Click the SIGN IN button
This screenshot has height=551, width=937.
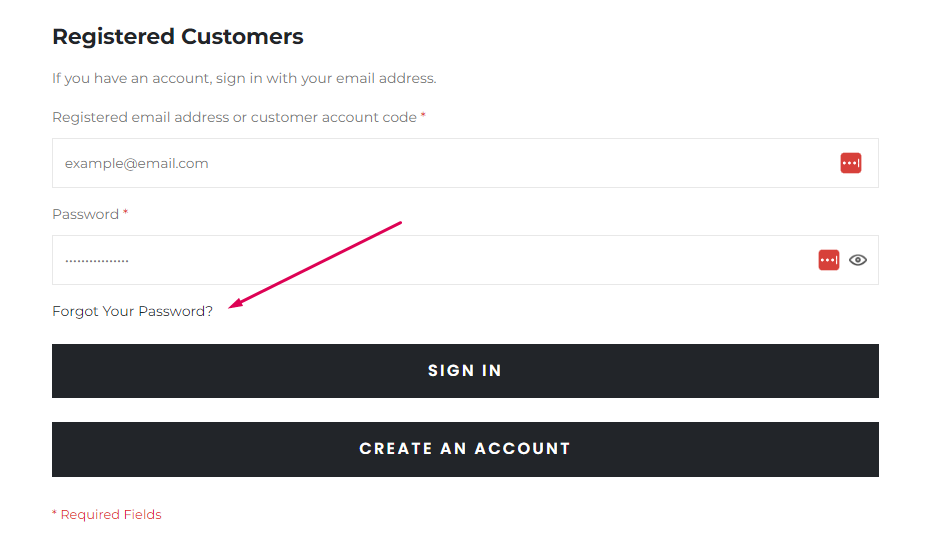coord(465,371)
